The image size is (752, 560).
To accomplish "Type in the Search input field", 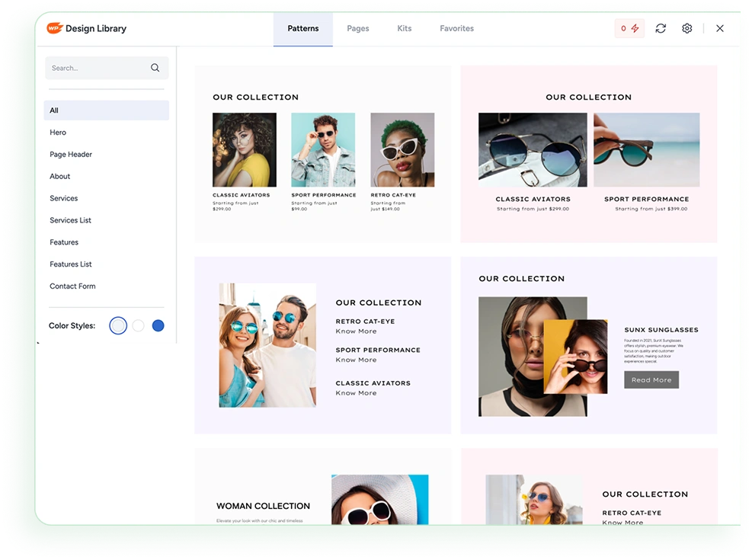I will 95,68.
